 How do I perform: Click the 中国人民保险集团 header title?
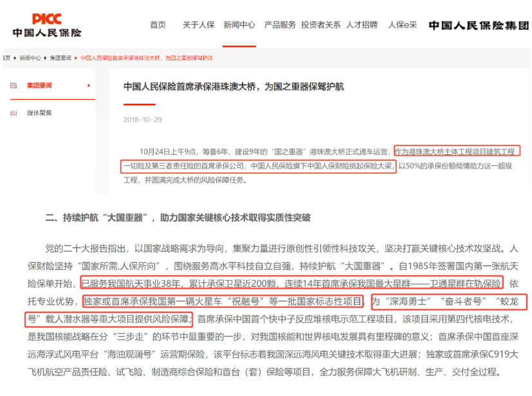click(479, 26)
